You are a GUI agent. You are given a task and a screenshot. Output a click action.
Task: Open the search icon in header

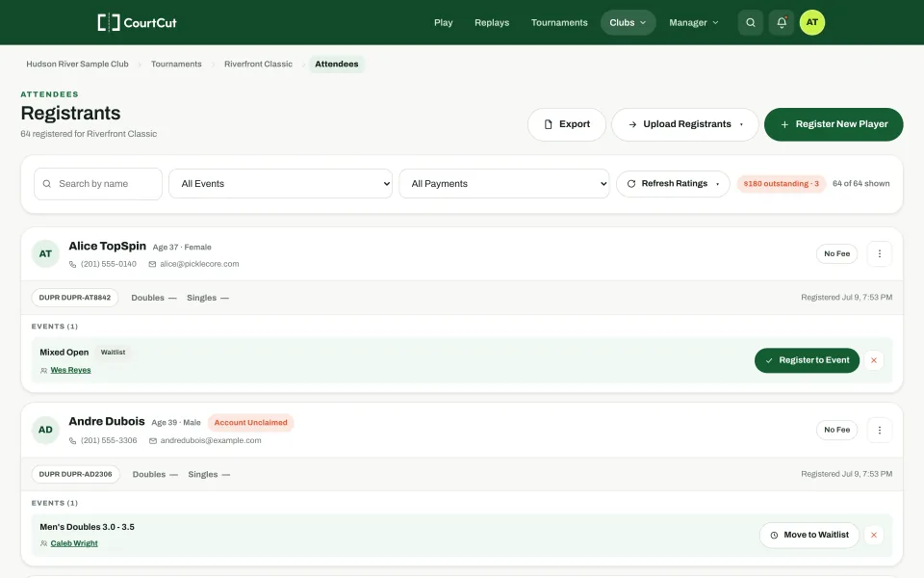(x=750, y=22)
